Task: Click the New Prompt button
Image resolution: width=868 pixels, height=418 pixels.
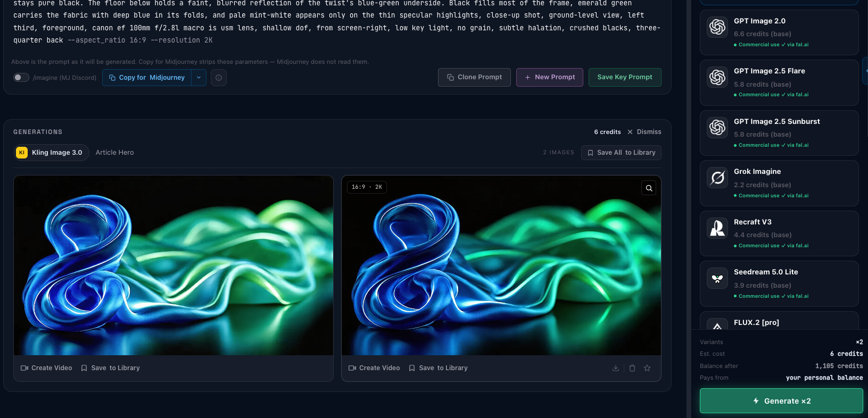Action: [x=550, y=77]
